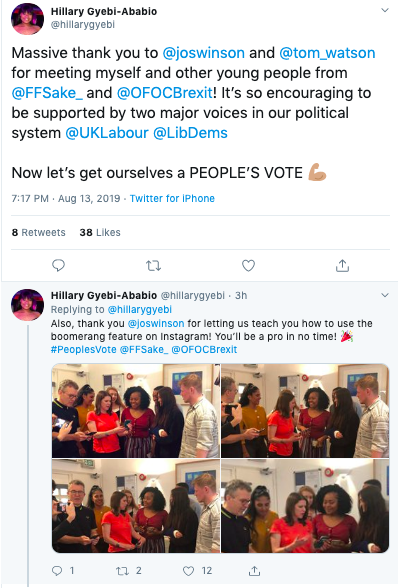Like the main tweet with the heart icon
Viewport: 398px width, 588px height.
(x=248, y=266)
